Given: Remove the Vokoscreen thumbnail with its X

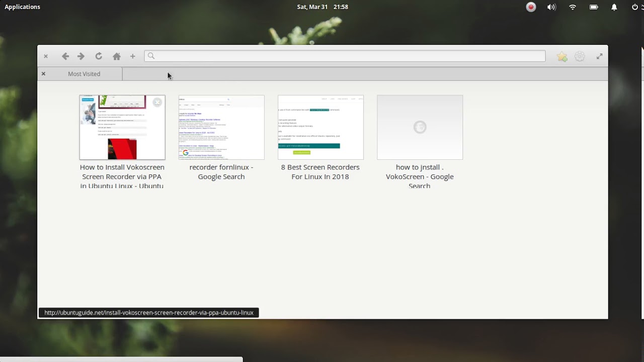Looking at the screenshot, I should [157, 103].
